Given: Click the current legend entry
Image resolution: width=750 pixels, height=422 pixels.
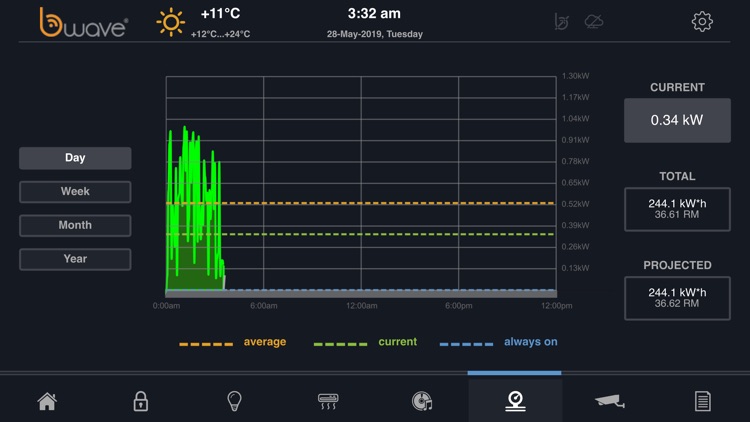Looking at the screenshot, I should coord(365,342).
